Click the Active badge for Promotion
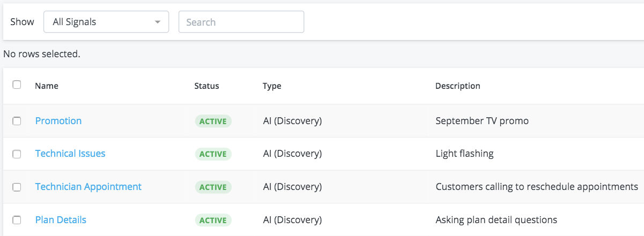This screenshot has width=644, height=236. coord(213,121)
